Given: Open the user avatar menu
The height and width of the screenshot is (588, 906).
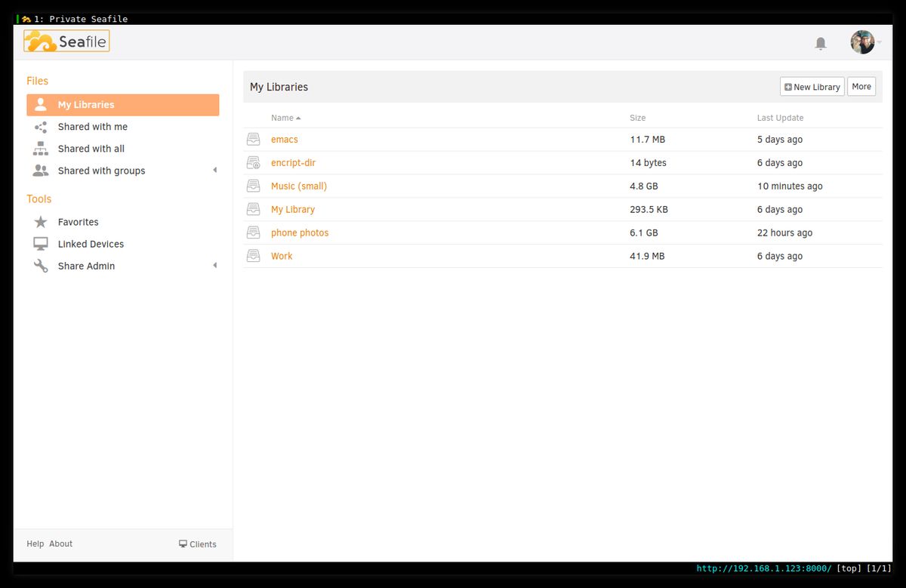Looking at the screenshot, I should pyautogui.click(x=862, y=42).
